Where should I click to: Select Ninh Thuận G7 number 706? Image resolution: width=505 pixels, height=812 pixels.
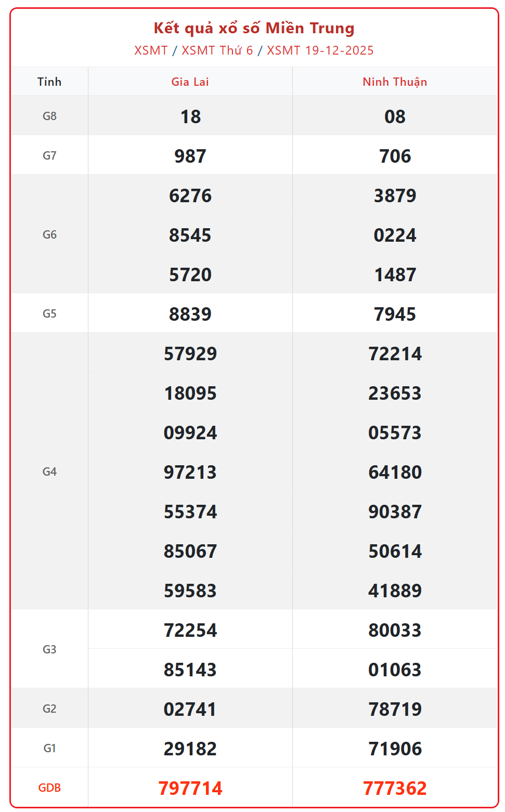click(x=395, y=156)
